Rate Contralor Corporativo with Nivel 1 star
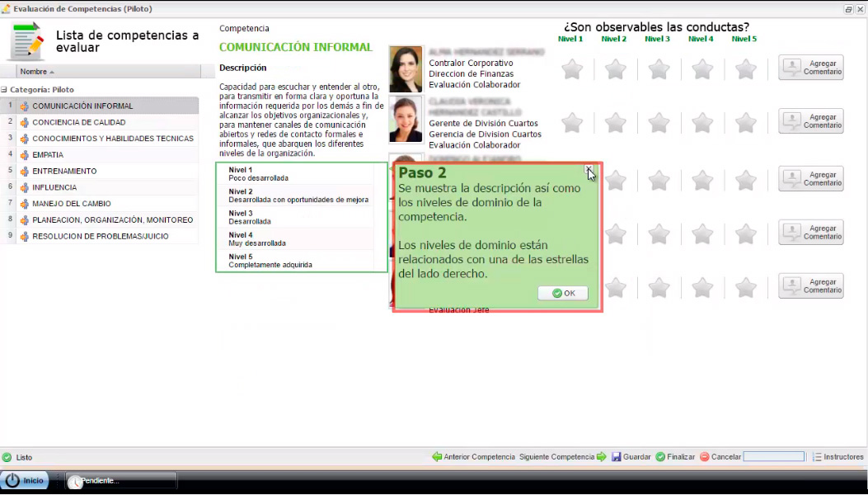Viewport: 868px width, 495px height. point(572,69)
